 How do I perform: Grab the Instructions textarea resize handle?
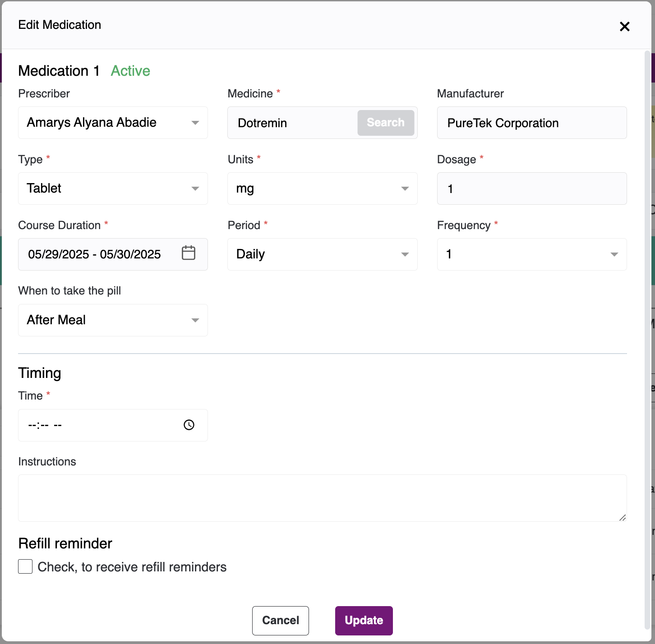pos(623,518)
